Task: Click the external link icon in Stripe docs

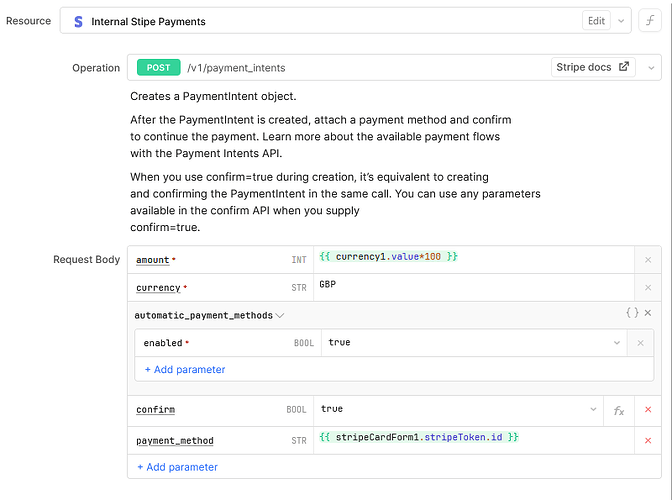Action: point(624,67)
